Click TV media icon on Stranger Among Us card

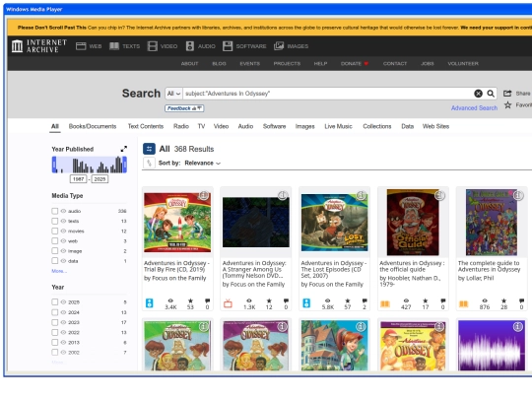[x=228, y=303]
